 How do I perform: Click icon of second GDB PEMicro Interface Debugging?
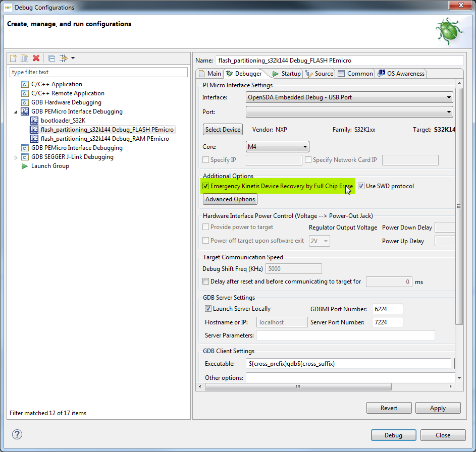coord(25,148)
